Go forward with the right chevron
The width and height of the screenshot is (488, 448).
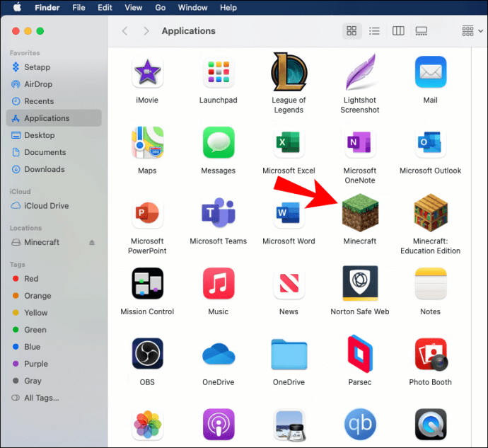coord(146,31)
